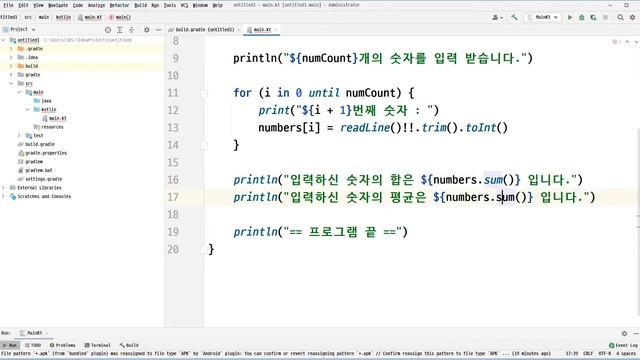Close the build.gradle editor tab

click(x=239, y=30)
